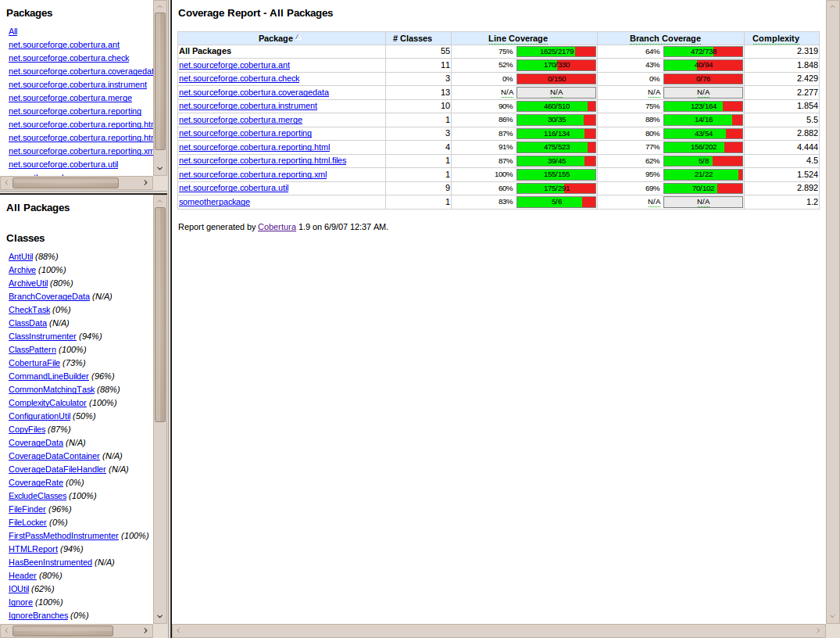Open the AntUtil class link
Viewport: 840px width, 638px height.
click(x=20, y=256)
